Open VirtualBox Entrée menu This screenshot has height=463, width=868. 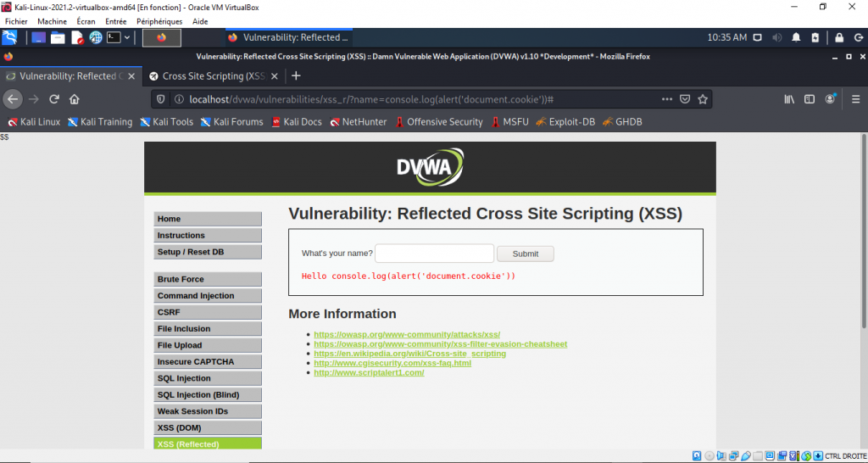point(115,21)
